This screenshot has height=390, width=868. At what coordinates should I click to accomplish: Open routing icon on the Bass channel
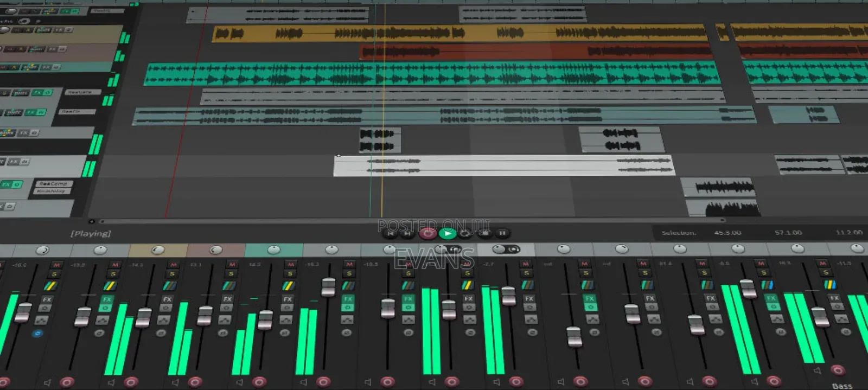[830, 285]
